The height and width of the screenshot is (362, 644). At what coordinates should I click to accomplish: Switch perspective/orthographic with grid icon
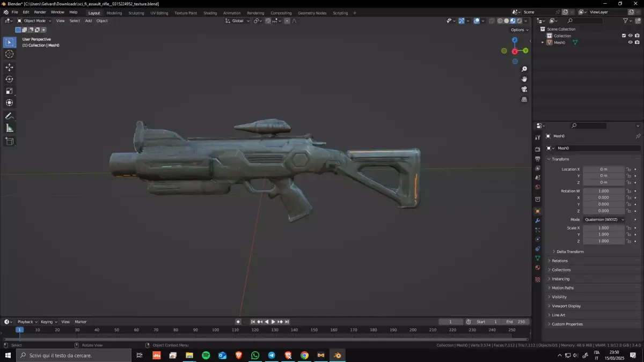coord(524,99)
